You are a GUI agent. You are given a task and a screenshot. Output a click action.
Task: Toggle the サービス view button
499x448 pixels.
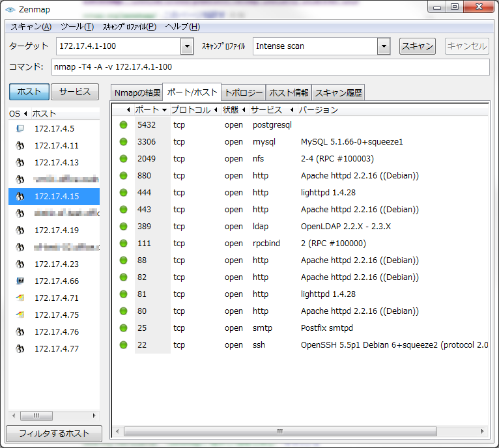pyautogui.click(x=75, y=92)
